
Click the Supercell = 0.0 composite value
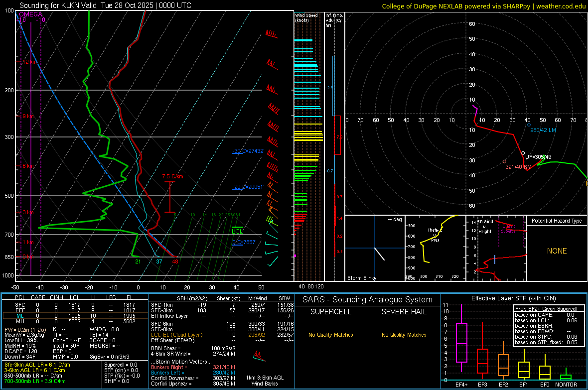[x=121, y=365]
